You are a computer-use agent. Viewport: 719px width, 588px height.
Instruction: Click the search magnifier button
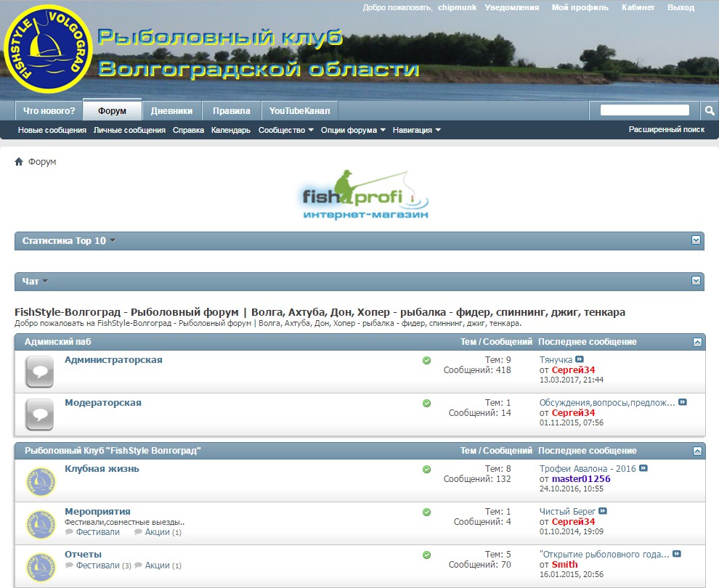pos(710,110)
